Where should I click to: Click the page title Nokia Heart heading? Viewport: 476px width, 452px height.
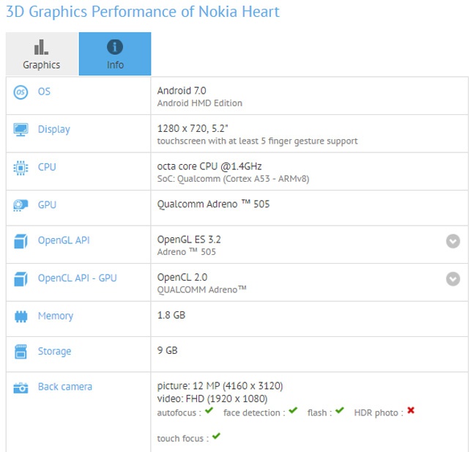pyautogui.click(x=142, y=12)
